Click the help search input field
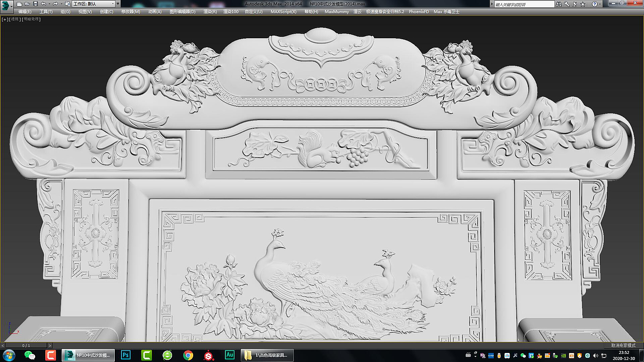 coord(524,4)
